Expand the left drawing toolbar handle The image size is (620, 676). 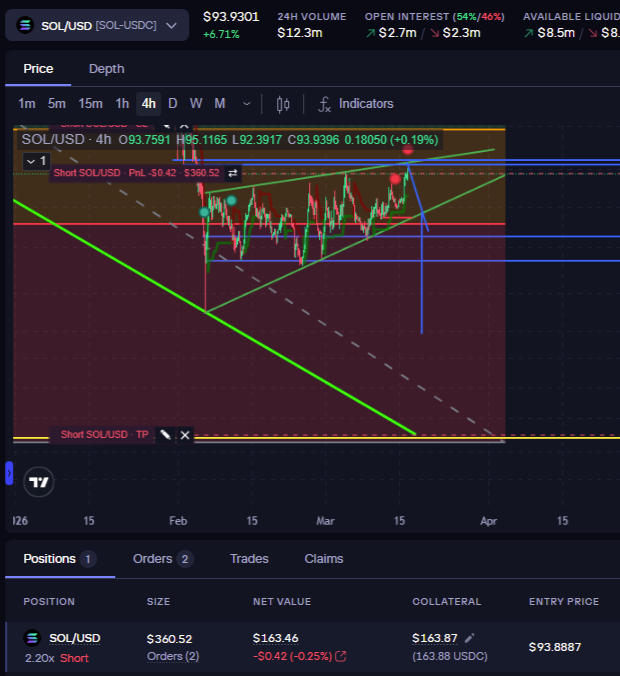pos(9,473)
